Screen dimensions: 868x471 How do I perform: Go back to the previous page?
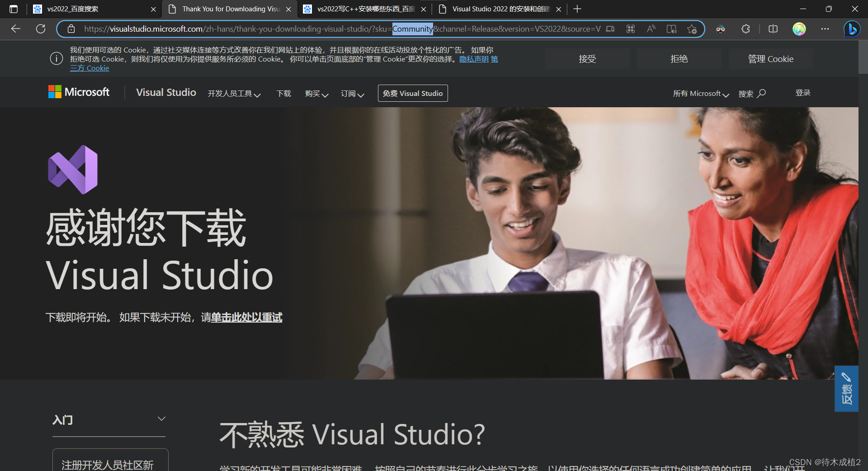point(16,29)
